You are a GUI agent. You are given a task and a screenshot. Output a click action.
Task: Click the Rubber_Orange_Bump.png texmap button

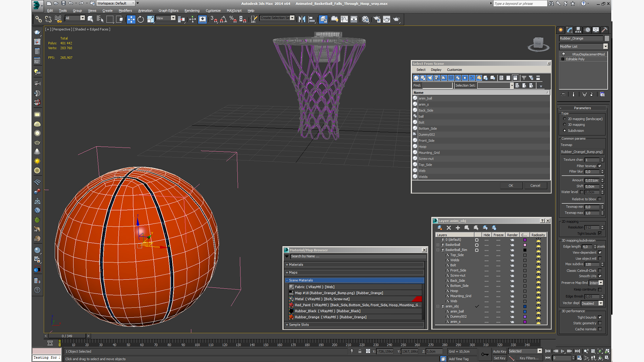click(582, 152)
